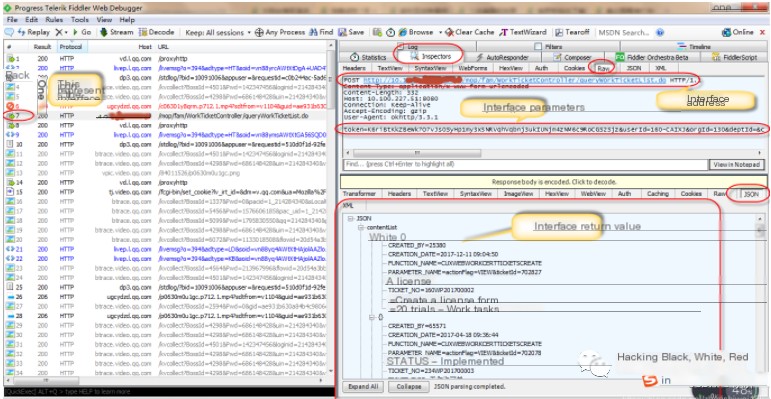
Task: Click the blue help icon after MSDN Search
Action: [x=660, y=32]
